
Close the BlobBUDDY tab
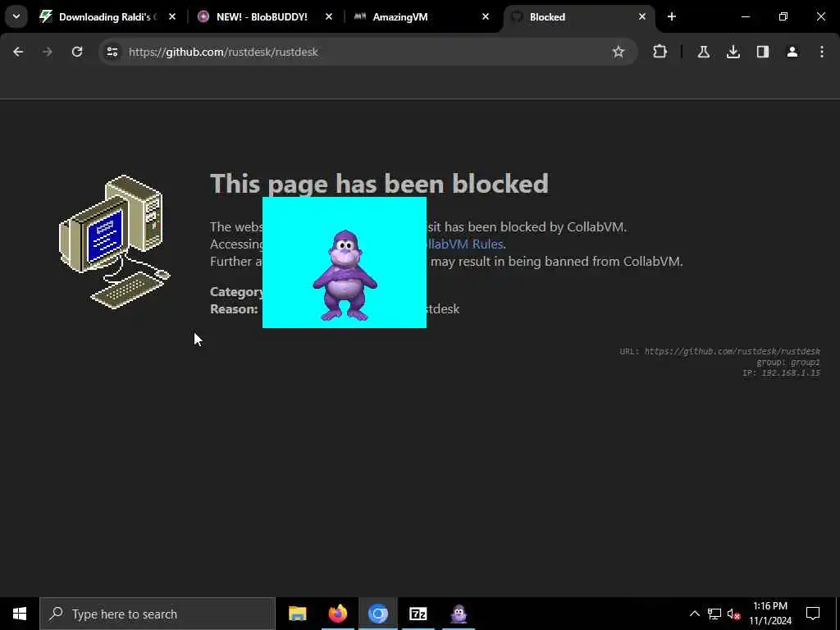click(329, 16)
